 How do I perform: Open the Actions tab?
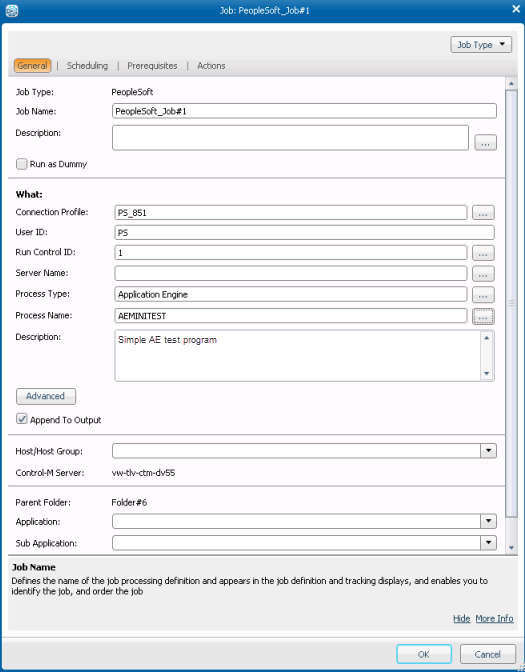coord(211,66)
